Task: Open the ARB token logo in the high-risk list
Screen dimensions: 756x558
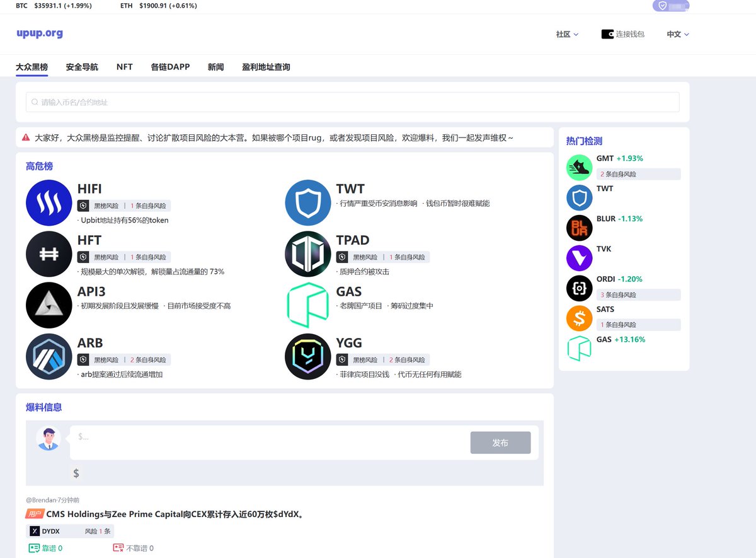Action: tap(49, 357)
